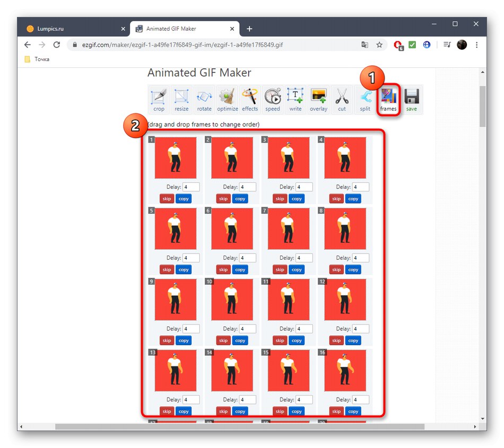Skip frame 12
Image resolution: width=504 pixels, height=448 pixels.
coord(336,340)
